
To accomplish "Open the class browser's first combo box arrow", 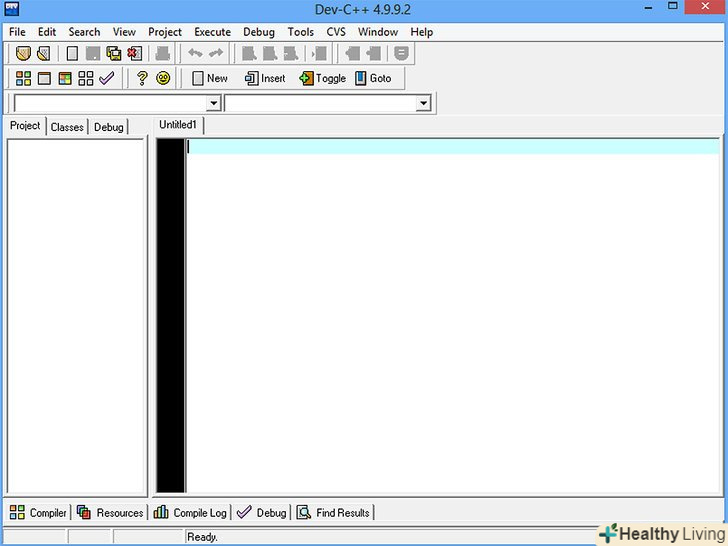I will [x=214, y=103].
